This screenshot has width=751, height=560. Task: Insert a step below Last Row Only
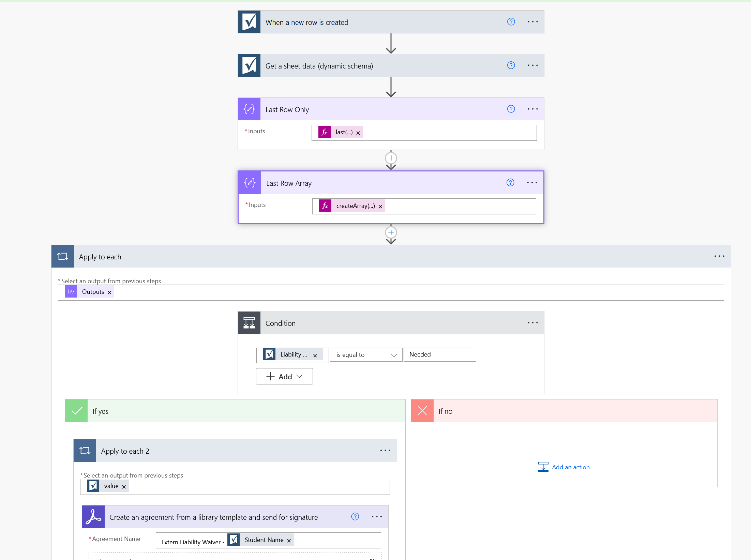pos(391,158)
